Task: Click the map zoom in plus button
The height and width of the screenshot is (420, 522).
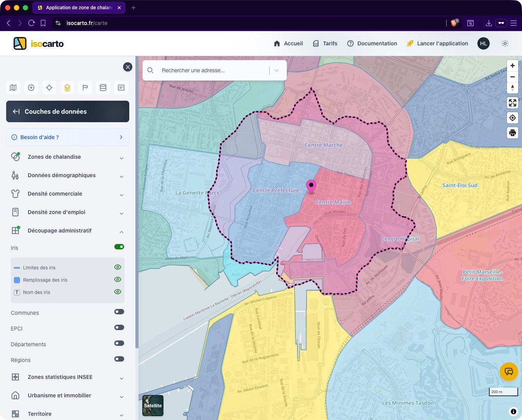Action: tap(512, 66)
